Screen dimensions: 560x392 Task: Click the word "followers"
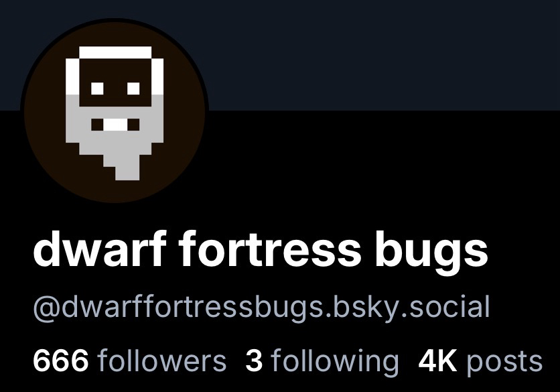click(x=161, y=361)
